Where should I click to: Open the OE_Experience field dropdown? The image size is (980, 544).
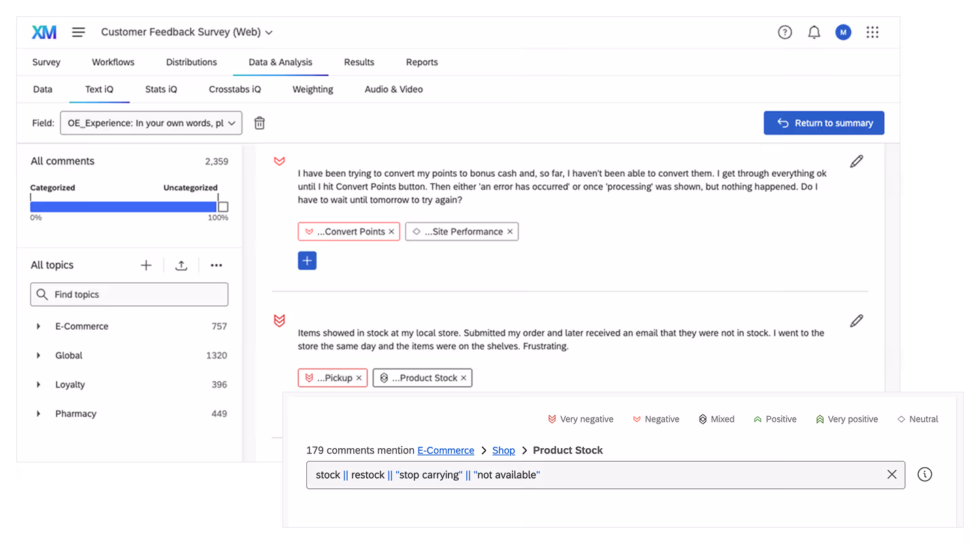tap(151, 123)
